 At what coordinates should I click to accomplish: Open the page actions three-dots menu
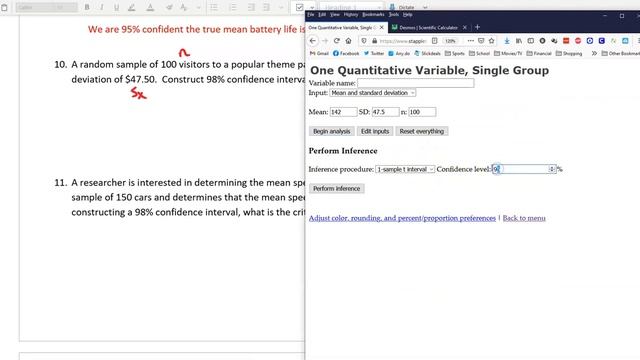tap(470, 41)
